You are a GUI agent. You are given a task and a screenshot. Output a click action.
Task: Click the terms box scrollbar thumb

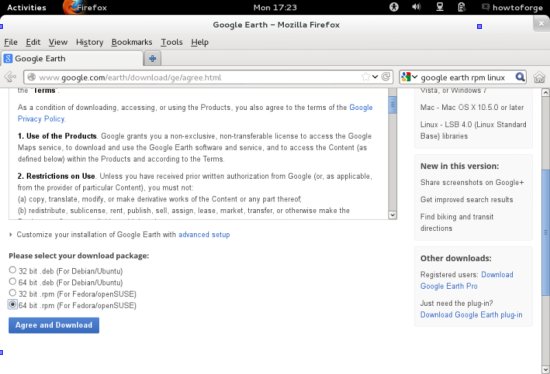pos(393,105)
